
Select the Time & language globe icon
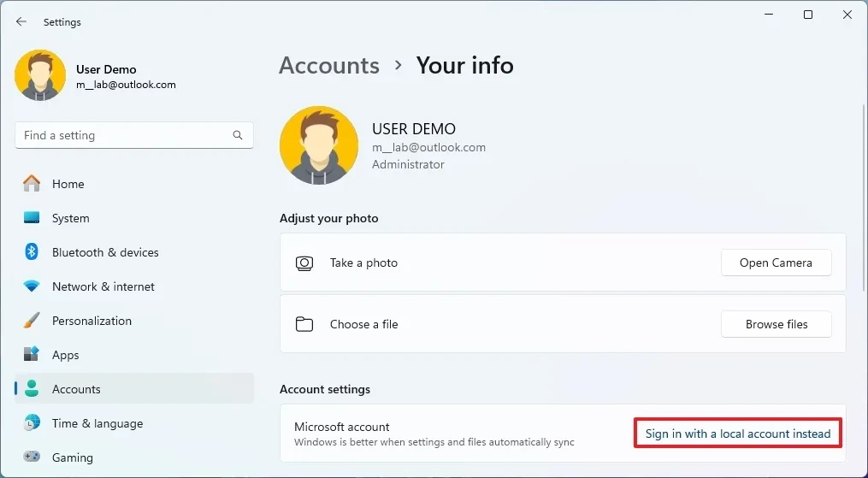point(32,423)
